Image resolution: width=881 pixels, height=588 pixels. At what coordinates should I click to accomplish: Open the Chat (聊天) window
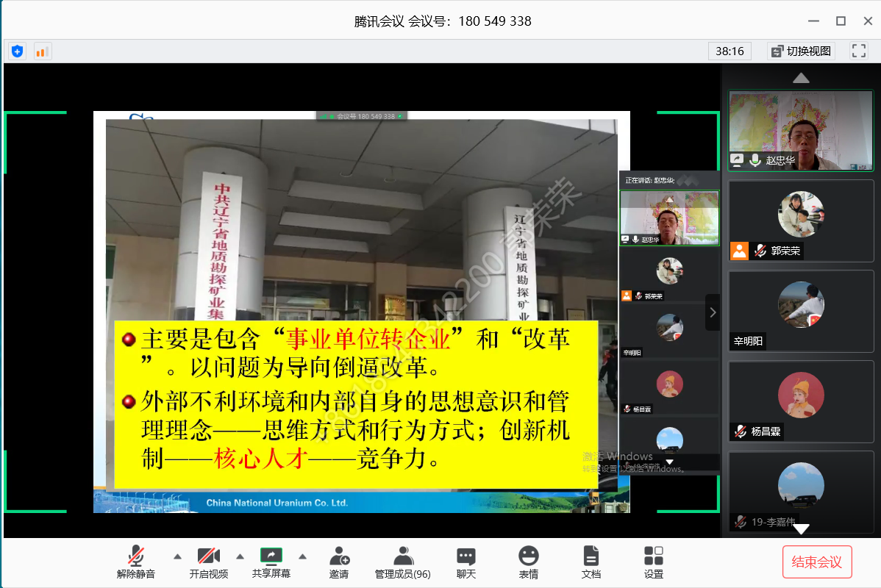click(x=466, y=562)
